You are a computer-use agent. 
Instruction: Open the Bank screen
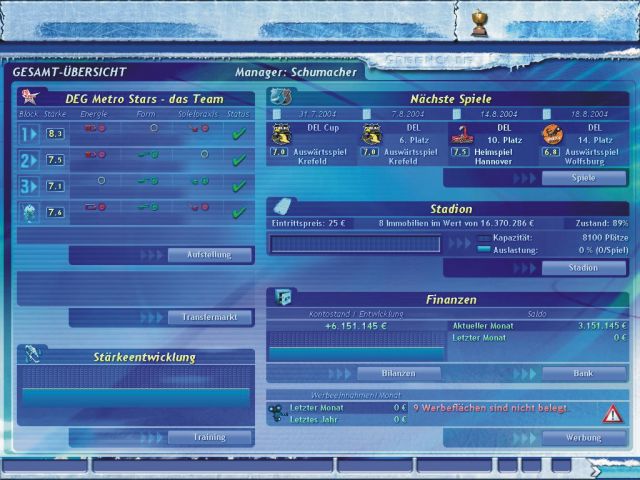[583, 373]
